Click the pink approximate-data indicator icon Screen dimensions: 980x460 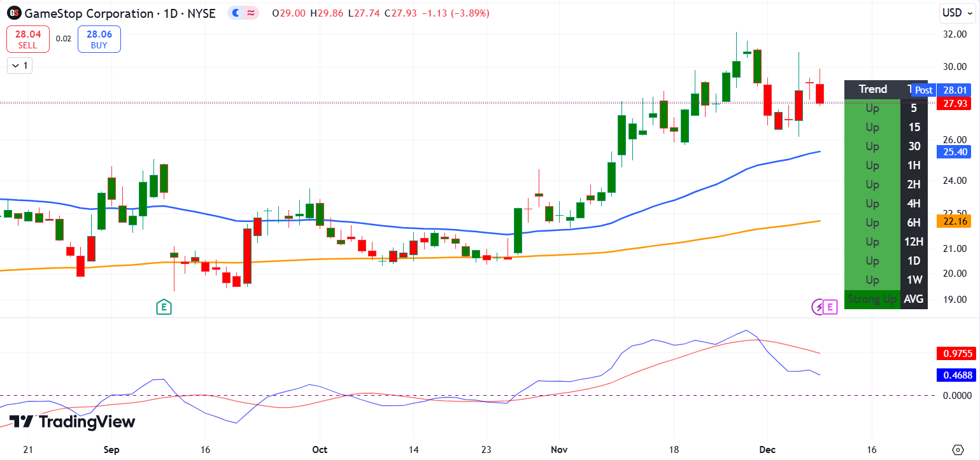(x=250, y=13)
